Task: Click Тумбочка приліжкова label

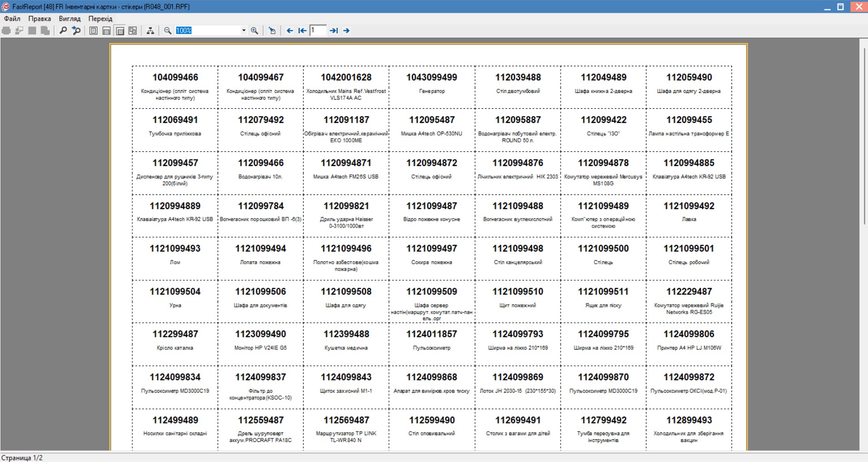Action: (x=175, y=134)
